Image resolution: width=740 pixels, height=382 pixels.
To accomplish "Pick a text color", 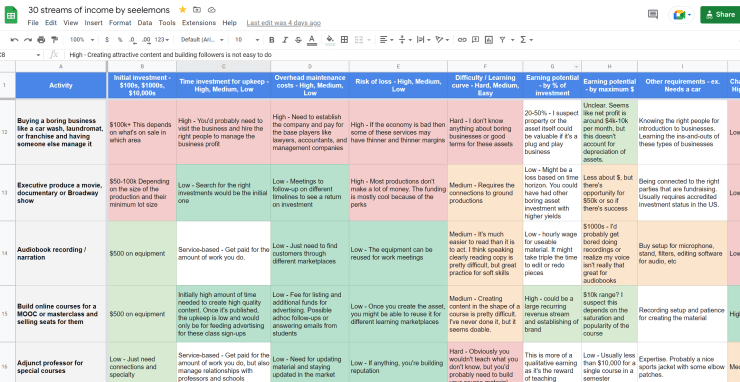I will click(x=312, y=40).
